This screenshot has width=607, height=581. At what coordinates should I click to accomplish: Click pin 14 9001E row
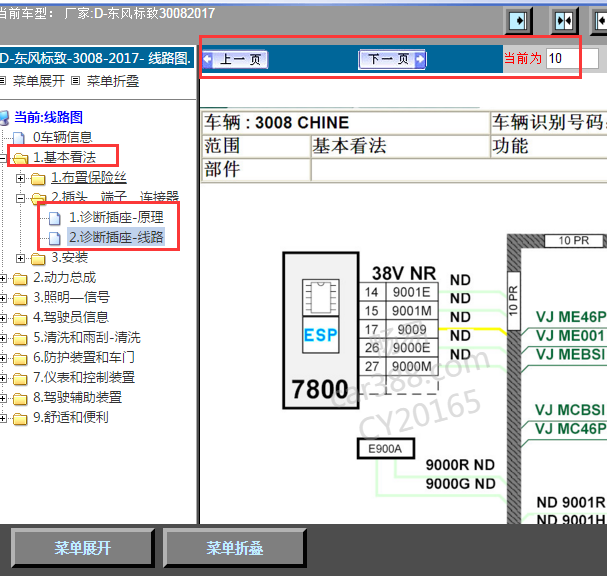click(x=398, y=292)
